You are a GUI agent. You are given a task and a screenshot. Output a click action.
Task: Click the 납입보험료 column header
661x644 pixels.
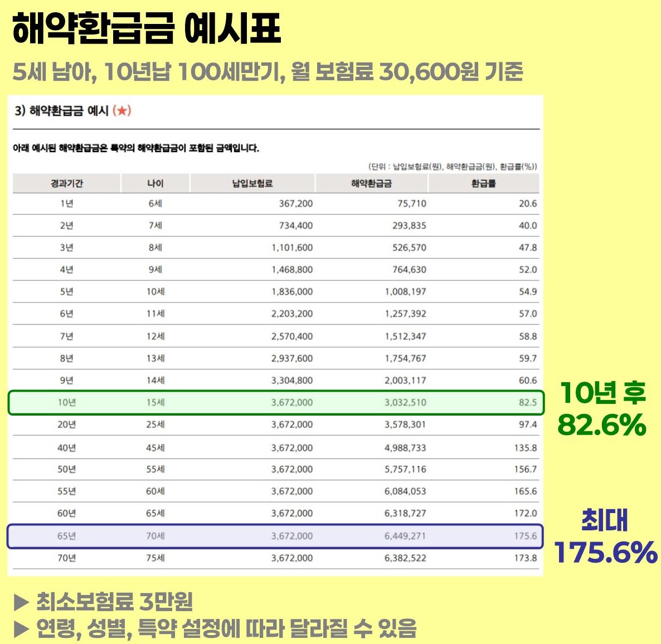point(252,183)
